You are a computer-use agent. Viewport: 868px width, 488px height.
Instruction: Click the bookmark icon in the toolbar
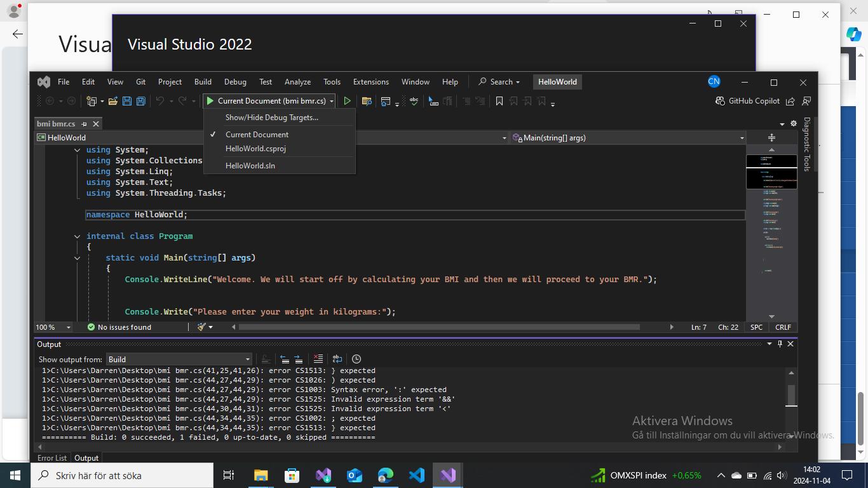click(x=499, y=101)
